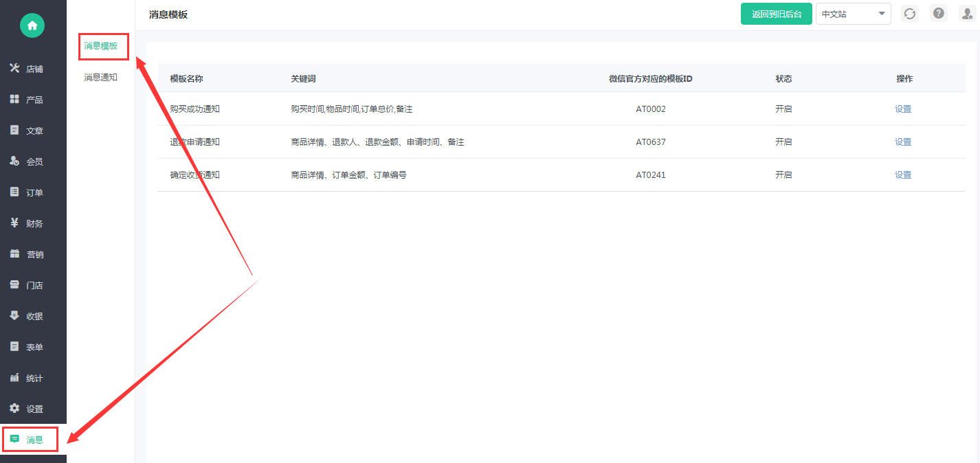Click 设置 for 退款申请通知 row
This screenshot has height=463, width=980.
click(x=903, y=142)
